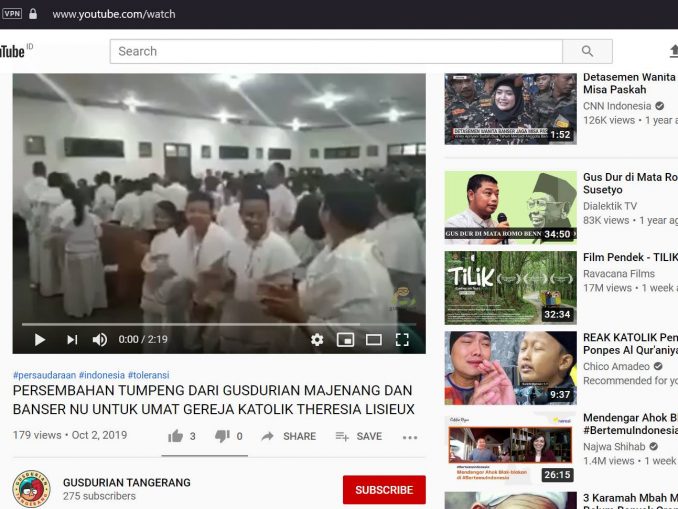Subscribe to GUSDURIAN TANGERANG channel
Viewport: 678px width, 509px height.
pos(384,490)
